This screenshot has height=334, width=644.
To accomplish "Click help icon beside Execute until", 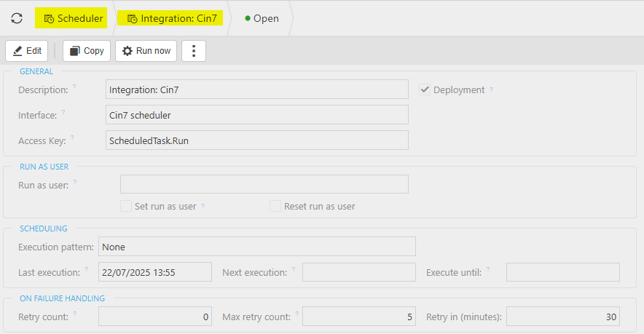I will 487,270.
